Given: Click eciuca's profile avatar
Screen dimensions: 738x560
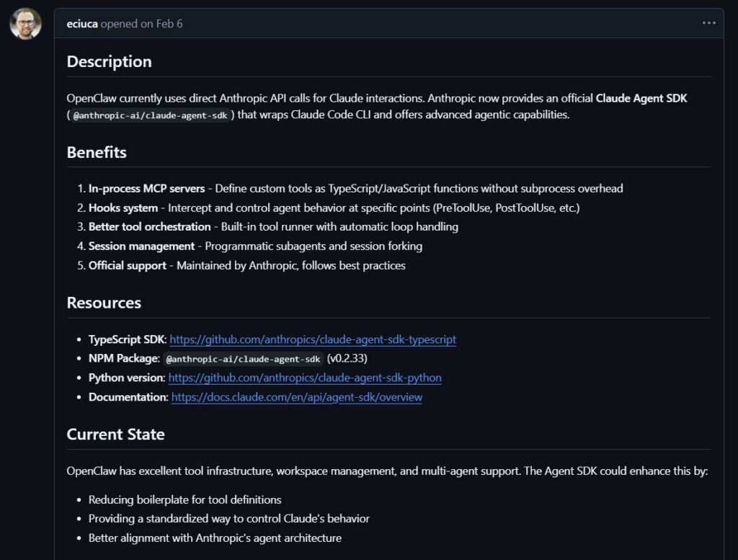Looking at the screenshot, I should tap(25, 24).
